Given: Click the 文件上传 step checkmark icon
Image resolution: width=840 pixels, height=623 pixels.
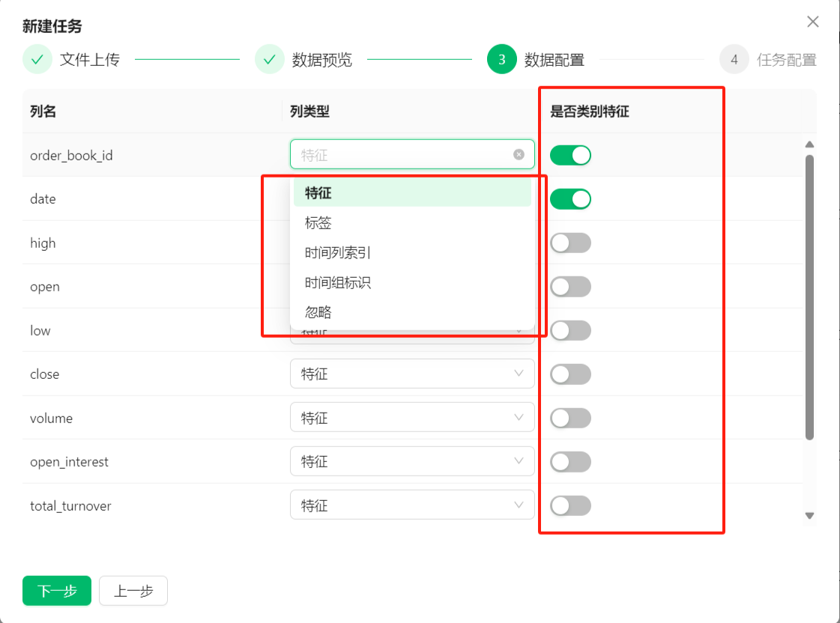Looking at the screenshot, I should click(37, 60).
